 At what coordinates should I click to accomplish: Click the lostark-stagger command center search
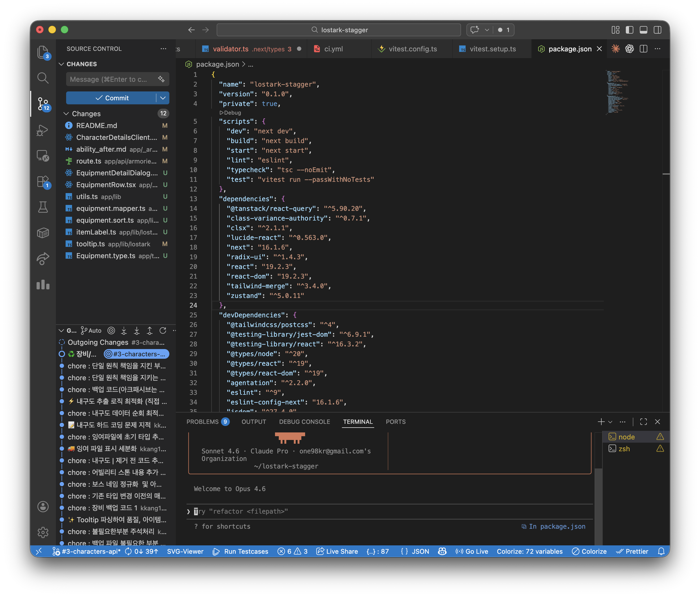pos(339,30)
